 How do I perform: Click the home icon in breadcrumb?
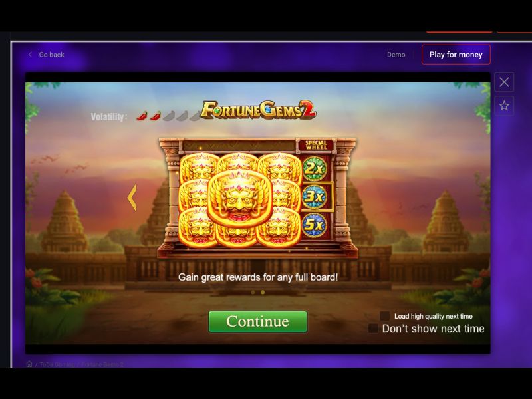[x=29, y=364]
